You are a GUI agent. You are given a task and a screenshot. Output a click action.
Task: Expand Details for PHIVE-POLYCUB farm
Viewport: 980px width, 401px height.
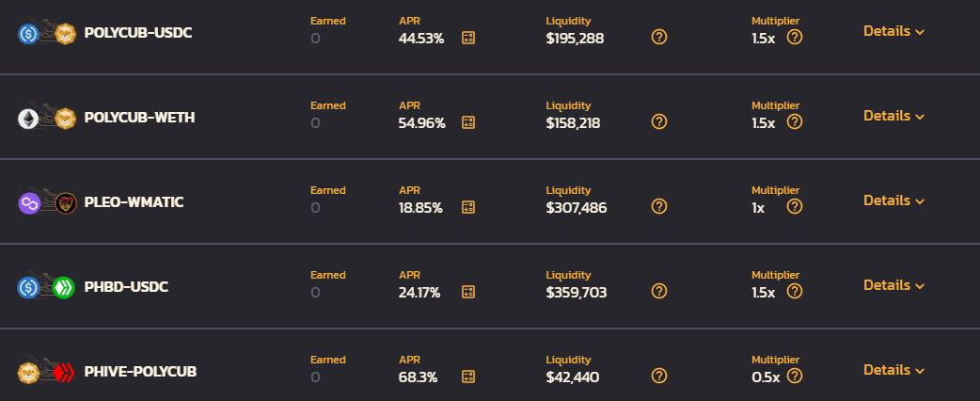coord(893,370)
